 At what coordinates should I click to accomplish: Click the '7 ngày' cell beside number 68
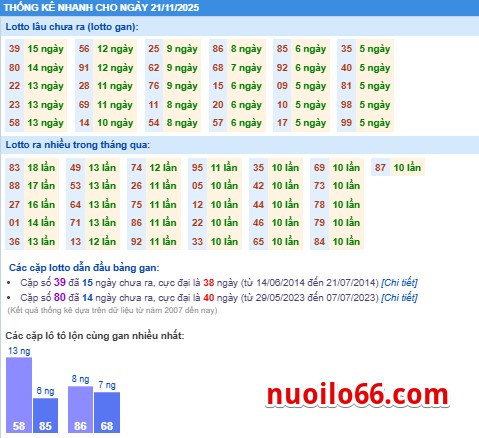pos(246,68)
